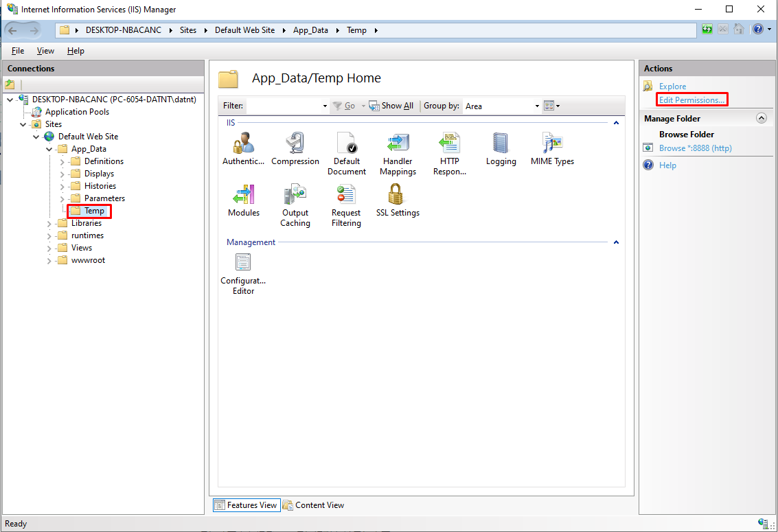Open the View menu
The image size is (778, 532).
tap(45, 51)
